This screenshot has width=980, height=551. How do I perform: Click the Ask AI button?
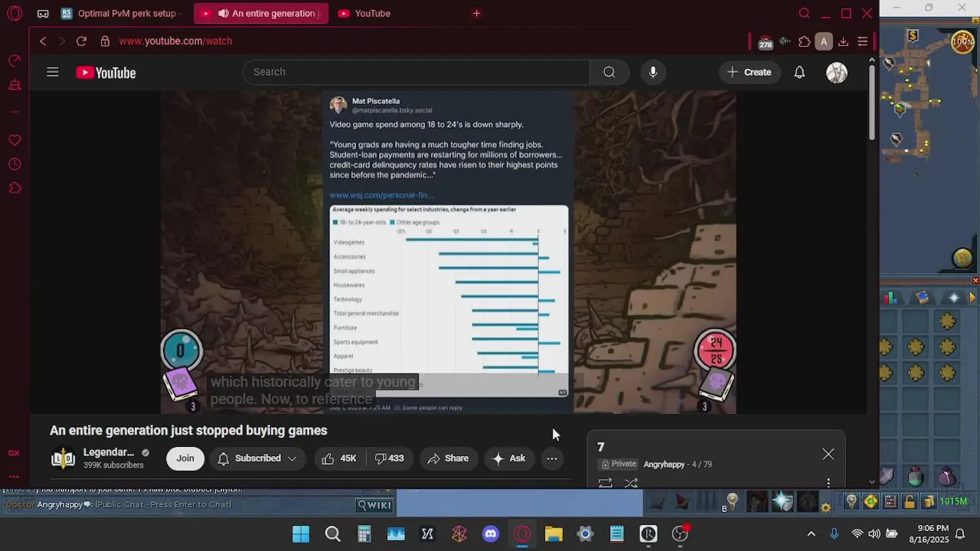click(x=509, y=458)
